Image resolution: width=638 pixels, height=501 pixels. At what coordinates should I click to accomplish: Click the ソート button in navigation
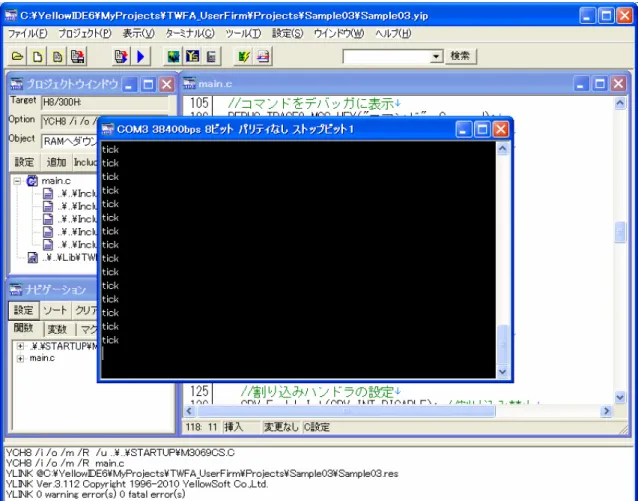coord(55,311)
